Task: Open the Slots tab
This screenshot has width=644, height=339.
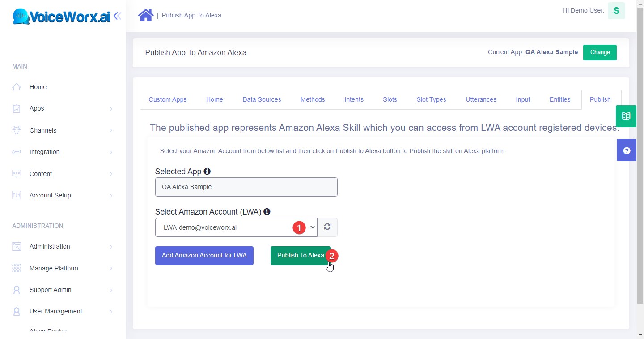Action: click(x=390, y=99)
